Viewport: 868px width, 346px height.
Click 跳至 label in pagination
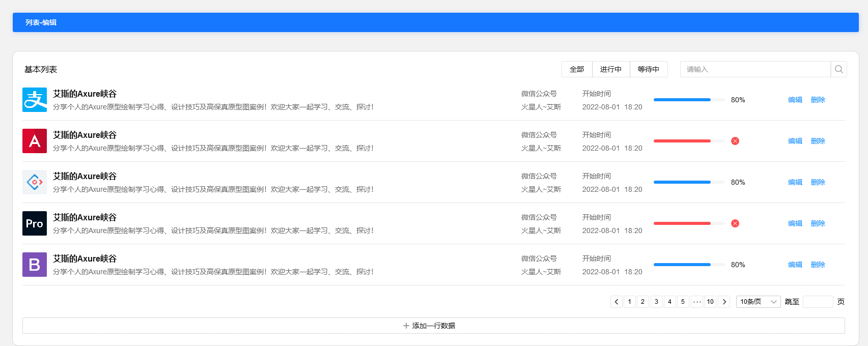click(x=792, y=302)
